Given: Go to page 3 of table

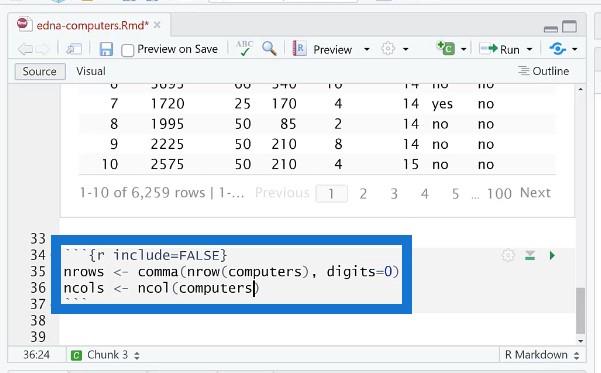Looking at the screenshot, I should (394, 194).
